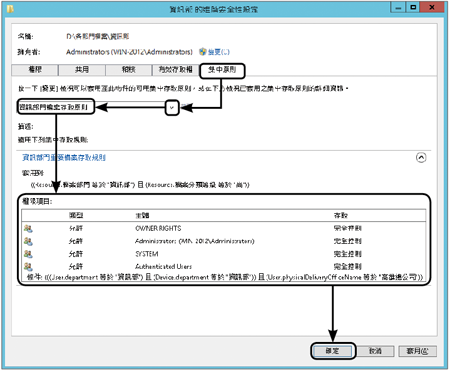Select the 集中原則 tab

tap(222, 70)
